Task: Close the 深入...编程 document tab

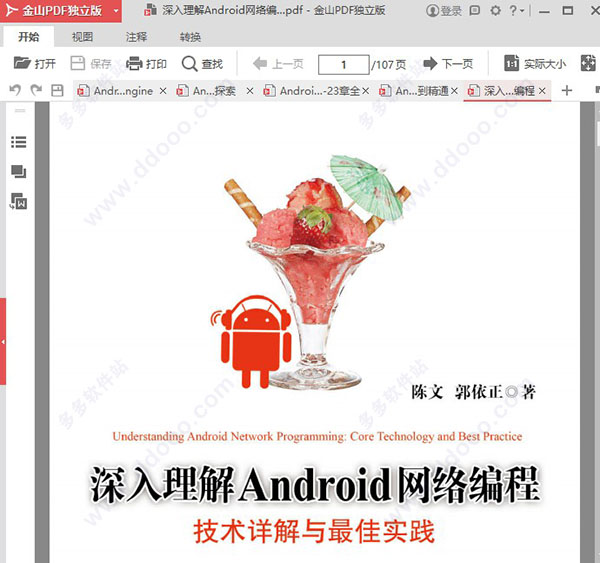Action: [542, 91]
